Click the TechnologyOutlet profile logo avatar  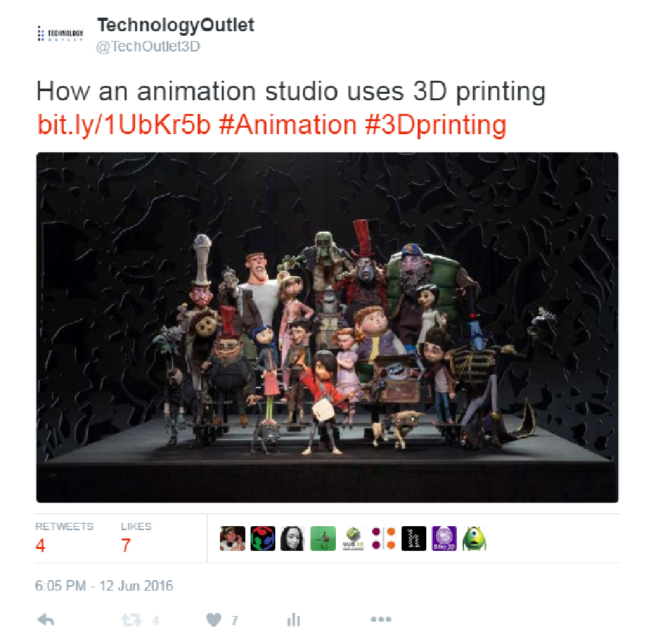pos(61,34)
